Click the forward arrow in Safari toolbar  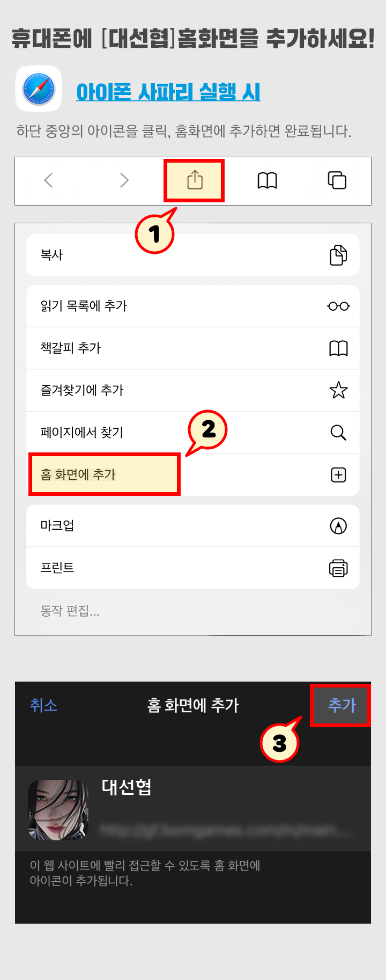point(124,180)
